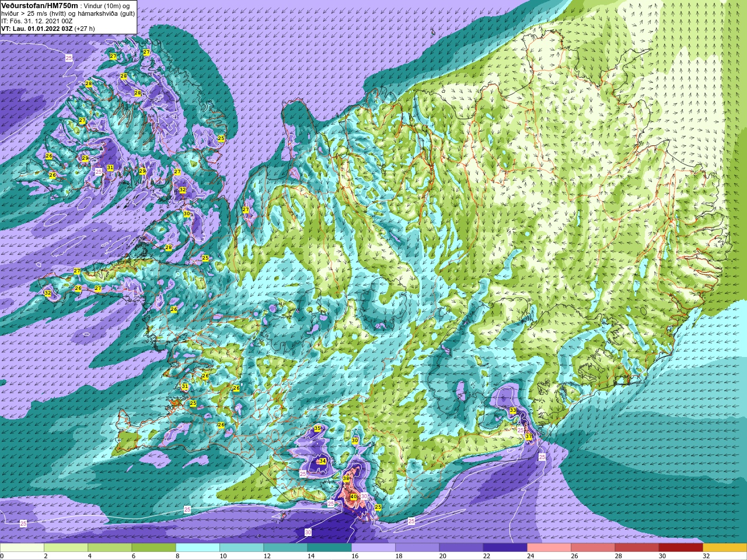Click the legend tick label "24"
The width and height of the screenshot is (747, 560).
pos(531,556)
